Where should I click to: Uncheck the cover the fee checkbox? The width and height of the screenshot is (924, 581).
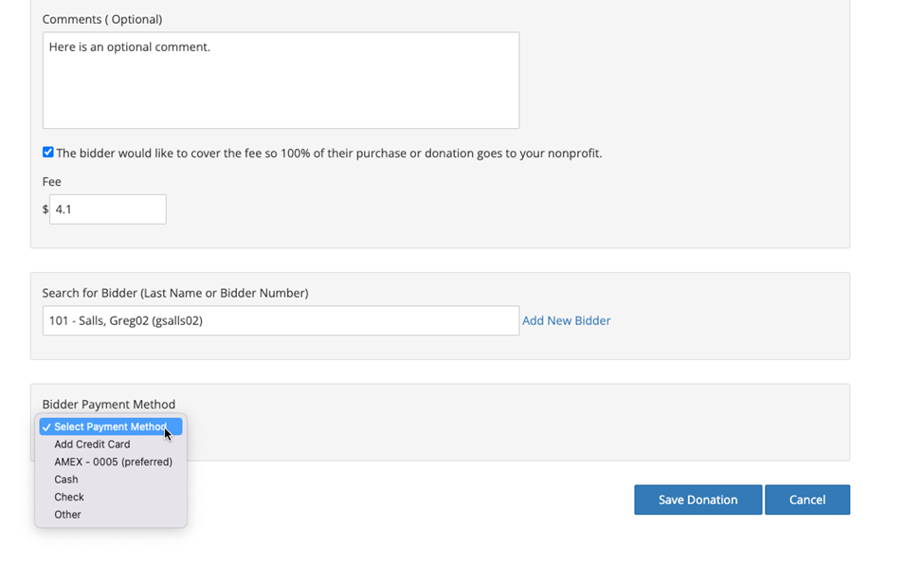click(48, 153)
